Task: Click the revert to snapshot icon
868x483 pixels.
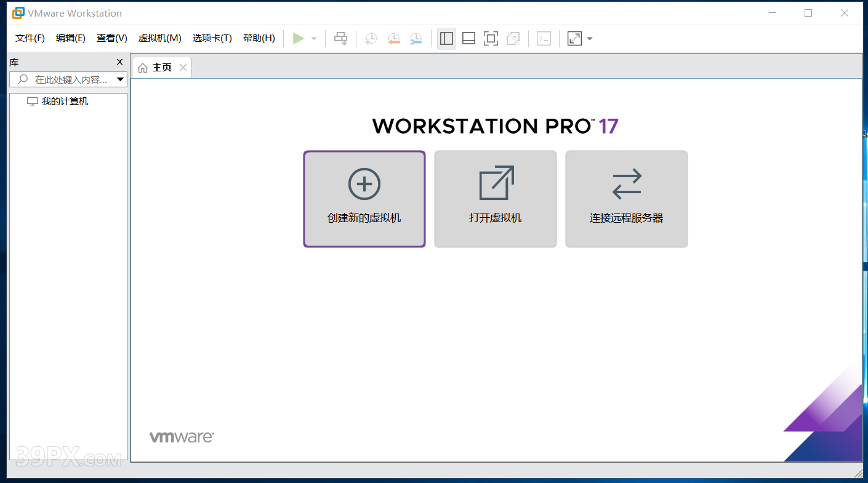Action: pos(393,39)
